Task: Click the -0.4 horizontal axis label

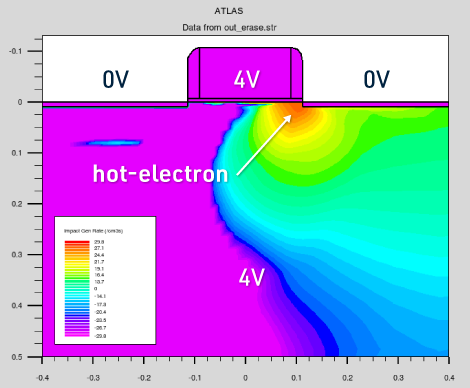Action: [x=42, y=378]
